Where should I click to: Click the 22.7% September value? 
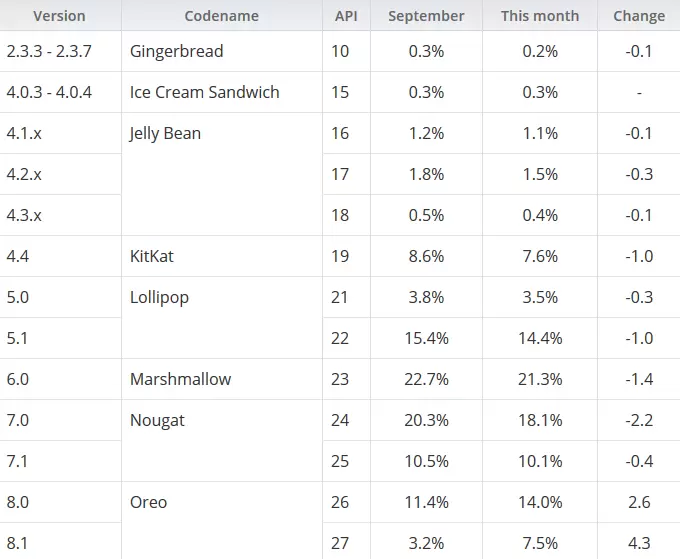coord(427,379)
